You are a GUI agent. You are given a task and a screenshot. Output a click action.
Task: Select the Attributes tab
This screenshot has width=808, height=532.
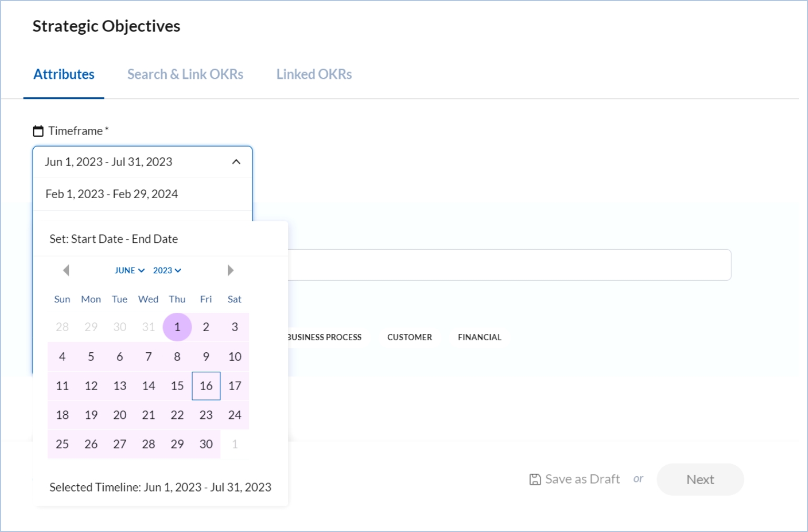64,74
